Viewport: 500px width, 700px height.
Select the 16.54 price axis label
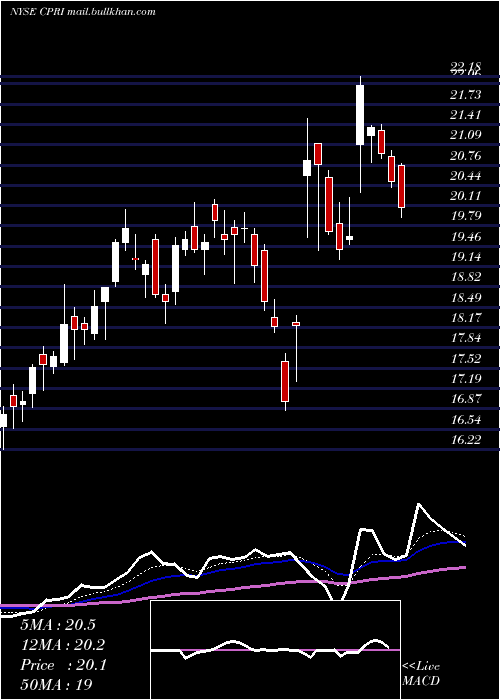[466, 419]
